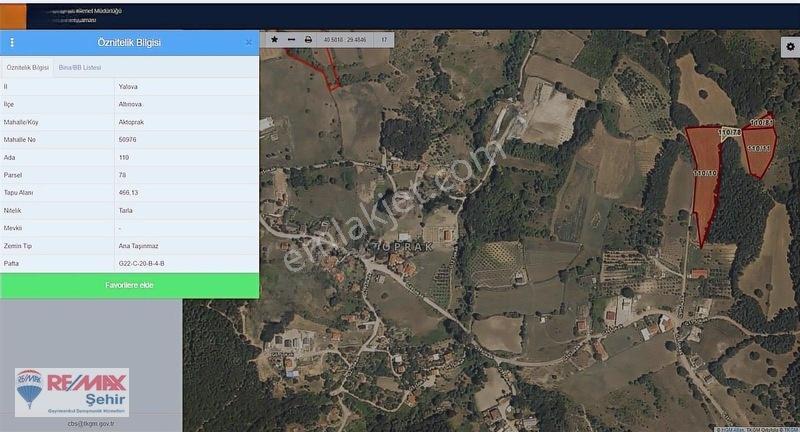
Task: Click the cbs@tkgm.gov.tr email link
Action: (x=91, y=423)
